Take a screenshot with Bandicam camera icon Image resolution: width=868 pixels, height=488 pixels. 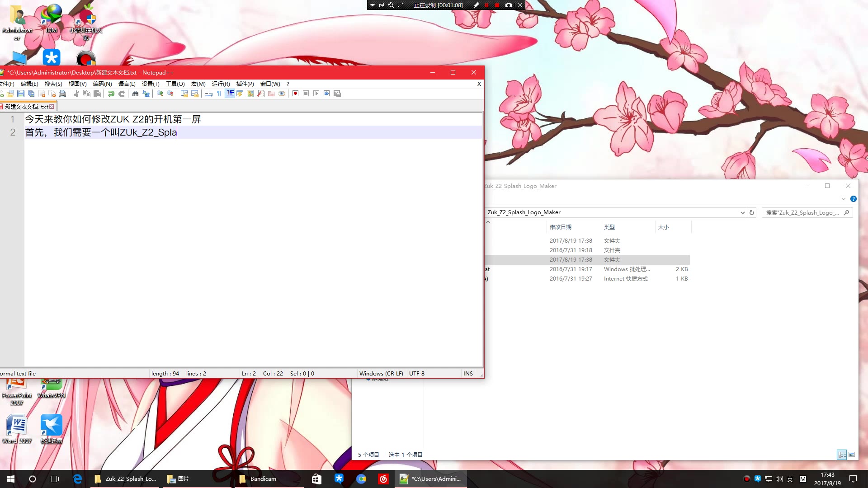click(x=509, y=5)
